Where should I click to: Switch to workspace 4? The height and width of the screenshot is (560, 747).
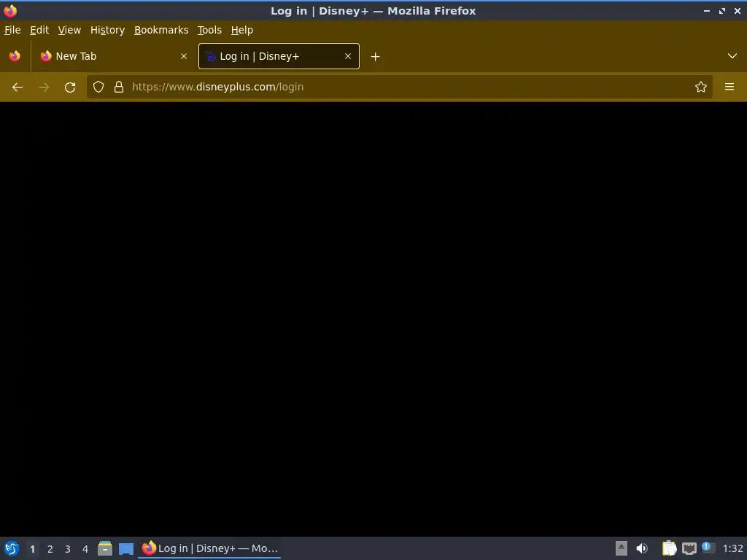coord(85,549)
